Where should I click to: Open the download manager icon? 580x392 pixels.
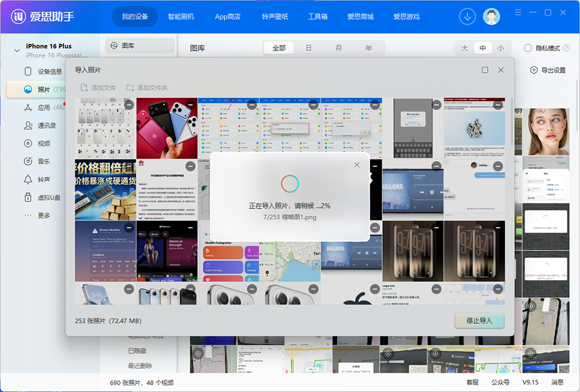point(467,17)
